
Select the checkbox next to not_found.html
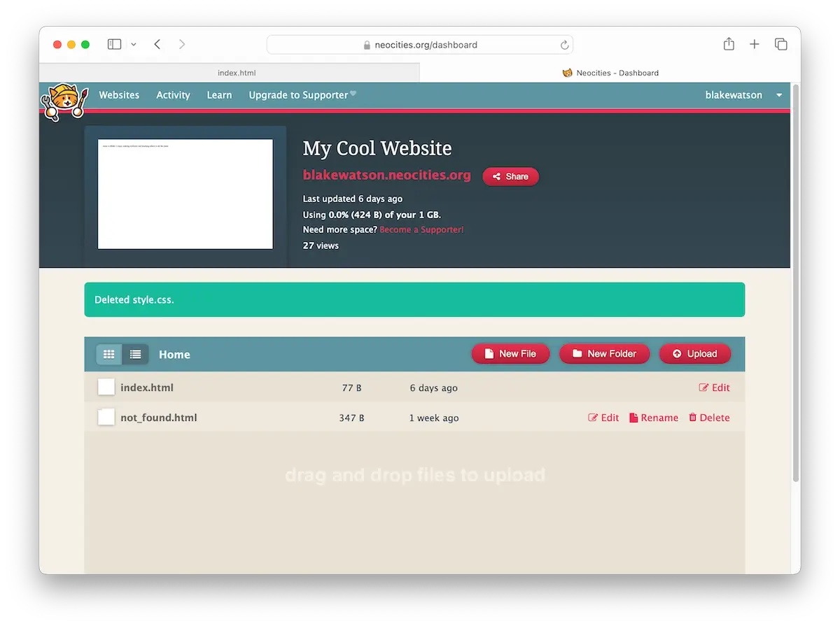click(x=106, y=416)
